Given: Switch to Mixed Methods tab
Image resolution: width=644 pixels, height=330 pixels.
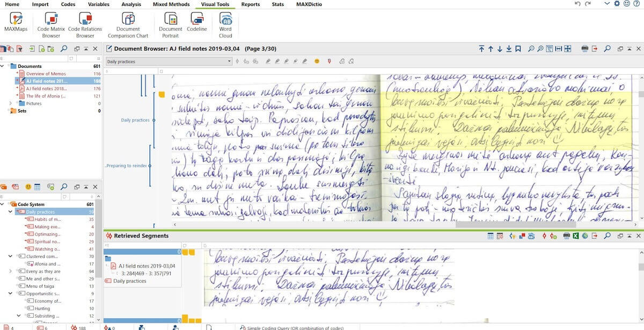Looking at the screenshot, I should coord(171,4).
